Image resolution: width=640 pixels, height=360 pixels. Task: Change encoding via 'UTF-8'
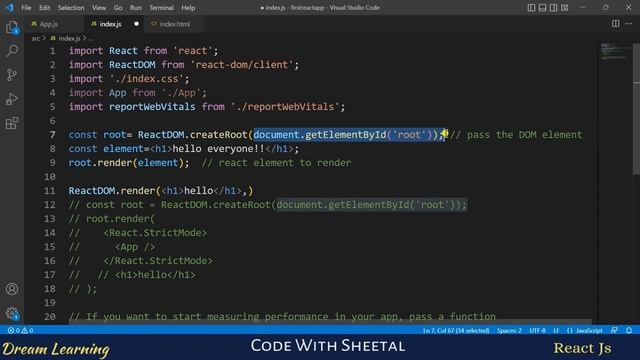(537, 330)
